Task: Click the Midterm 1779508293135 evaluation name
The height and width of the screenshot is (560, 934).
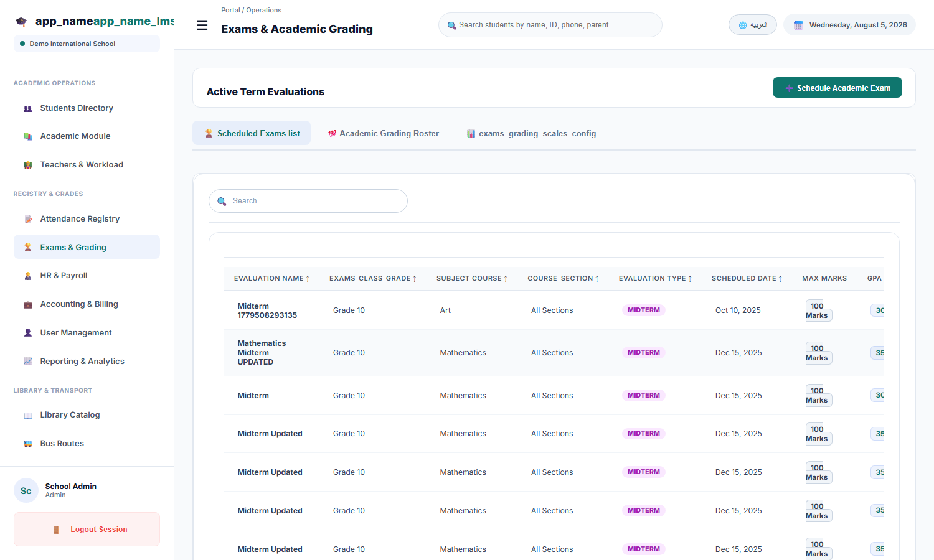Action: pos(267,310)
